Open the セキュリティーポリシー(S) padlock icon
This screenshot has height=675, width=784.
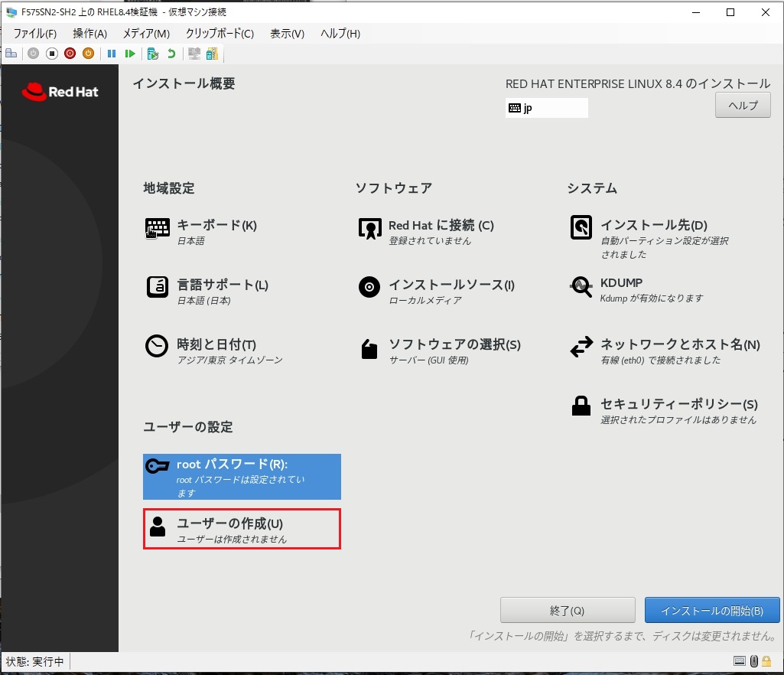tap(581, 406)
